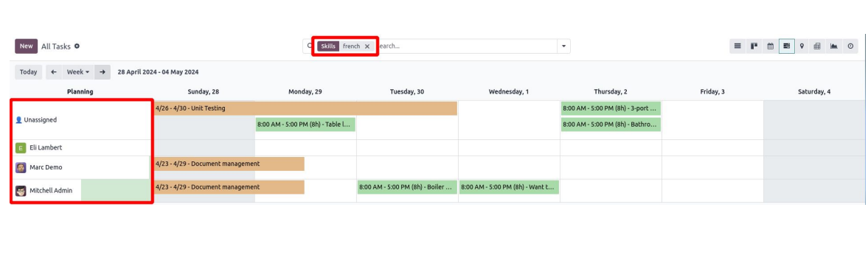
Task: Open the calendar view icon
Action: coord(770,46)
